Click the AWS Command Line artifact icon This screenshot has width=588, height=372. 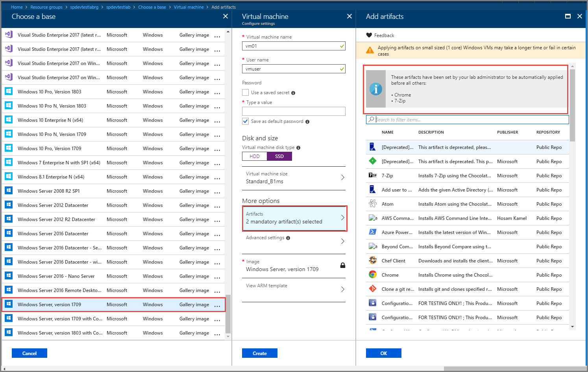tap(373, 218)
